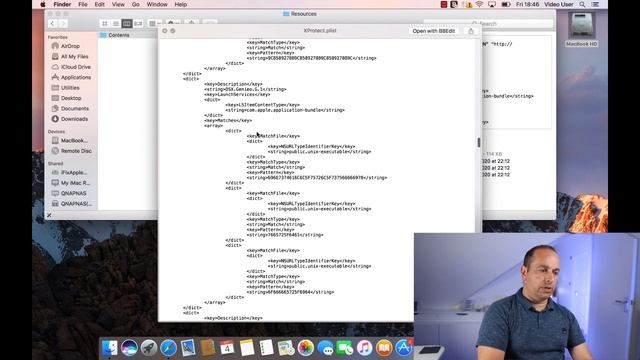
Task: Open Photos from the Dock
Action: point(306,348)
